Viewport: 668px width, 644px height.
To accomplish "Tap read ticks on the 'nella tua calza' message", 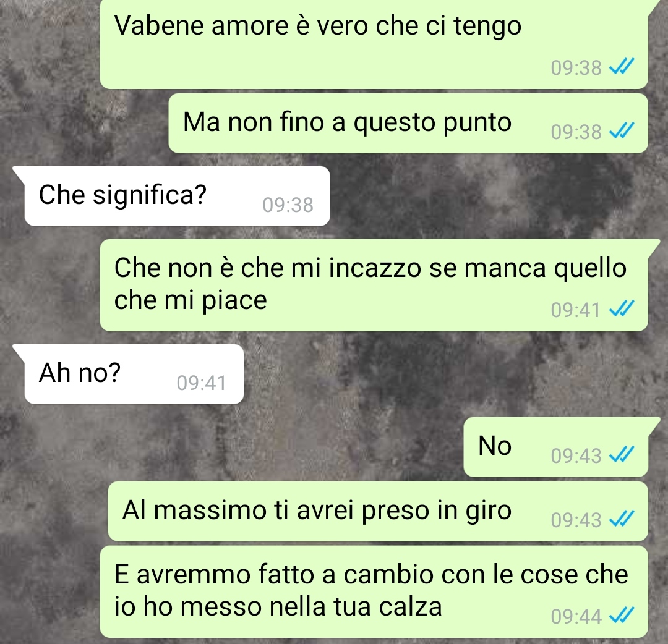I will coord(622,616).
